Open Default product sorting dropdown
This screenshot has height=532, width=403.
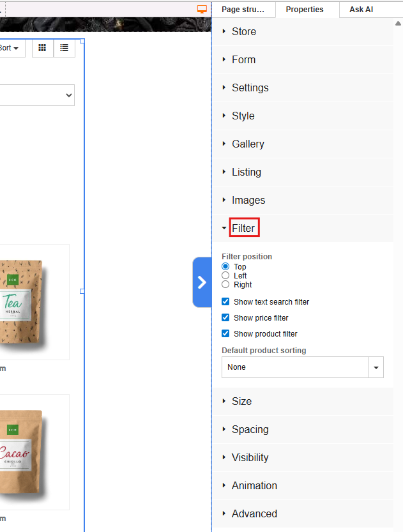pyautogui.click(x=376, y=367)
